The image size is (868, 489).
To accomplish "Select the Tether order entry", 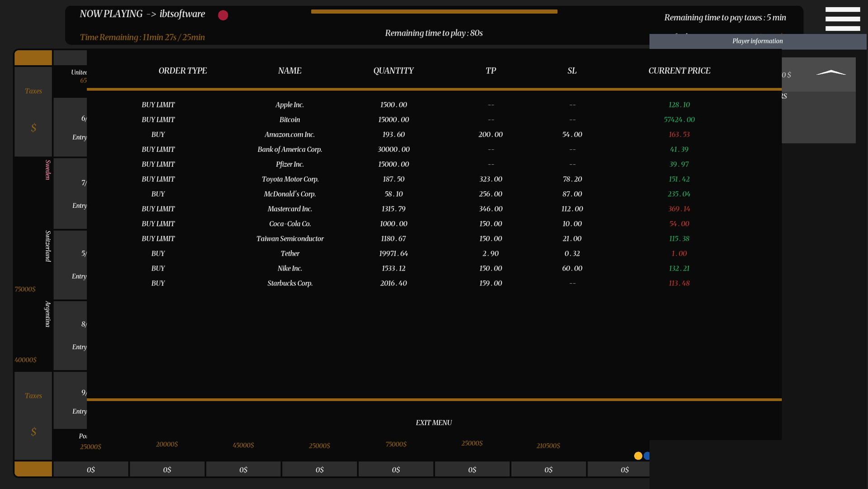I will click(289, 254).
